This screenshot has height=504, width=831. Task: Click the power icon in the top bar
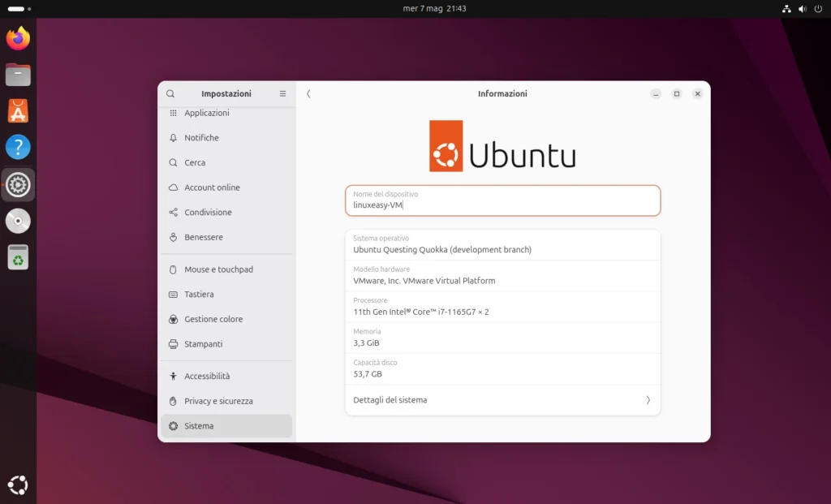[x=820, y=8]
